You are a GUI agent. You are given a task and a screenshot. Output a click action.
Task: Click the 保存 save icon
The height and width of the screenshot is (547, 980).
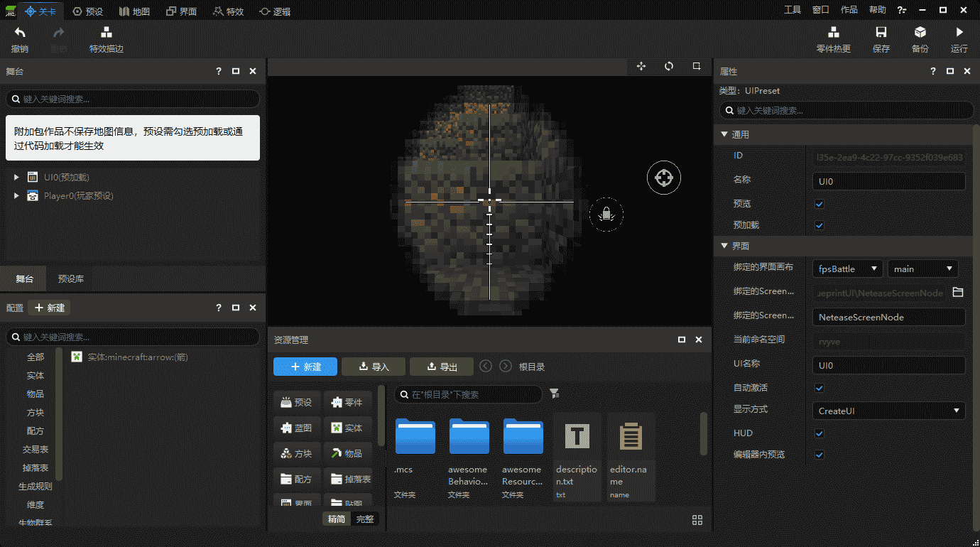pyautogui.click(x=881, y=33)
